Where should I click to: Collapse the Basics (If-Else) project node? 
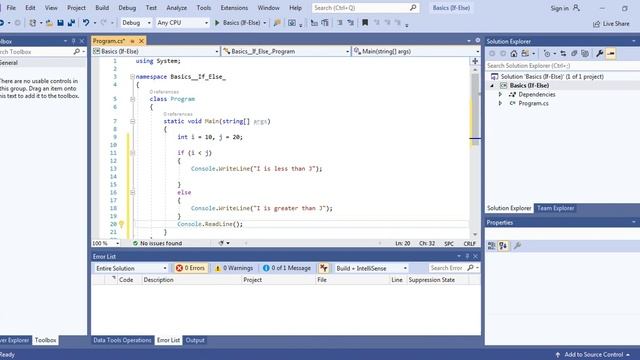click(492, 86)
